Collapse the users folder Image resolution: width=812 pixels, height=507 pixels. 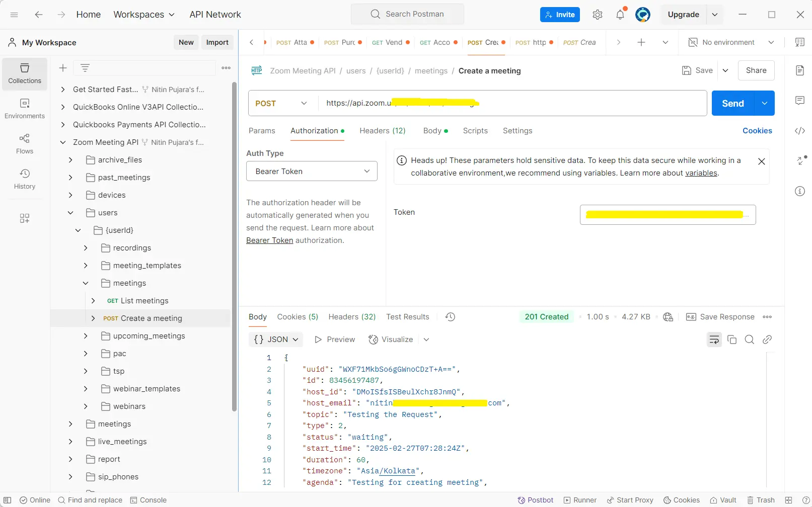click(70, 213)
